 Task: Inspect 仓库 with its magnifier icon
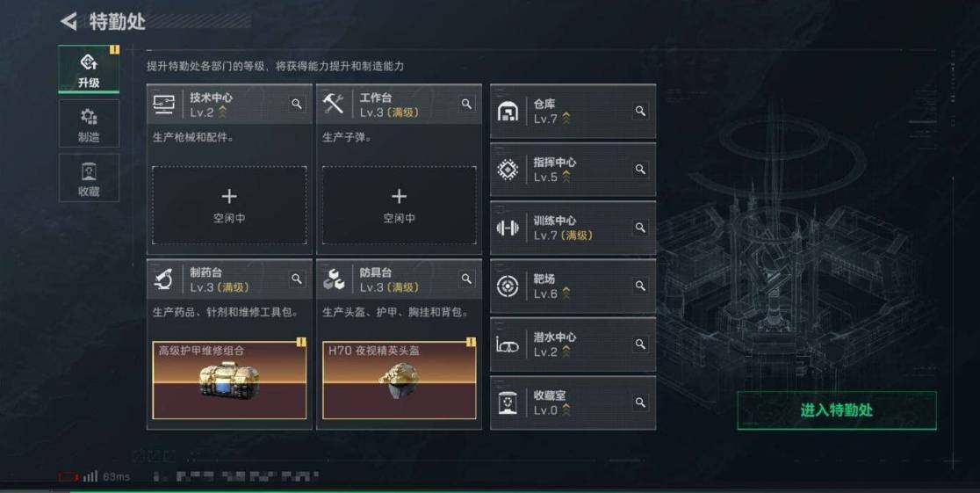click(x=640, y=111)
